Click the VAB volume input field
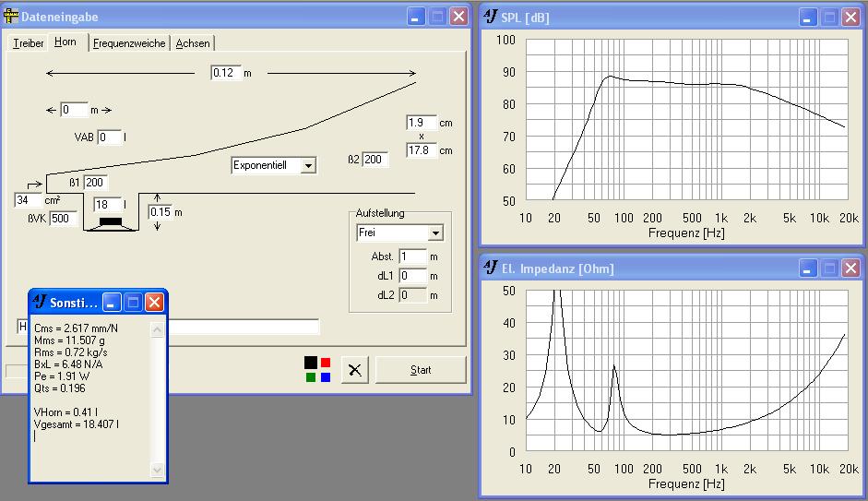This screenshot has width=868, height=501. 109,137
